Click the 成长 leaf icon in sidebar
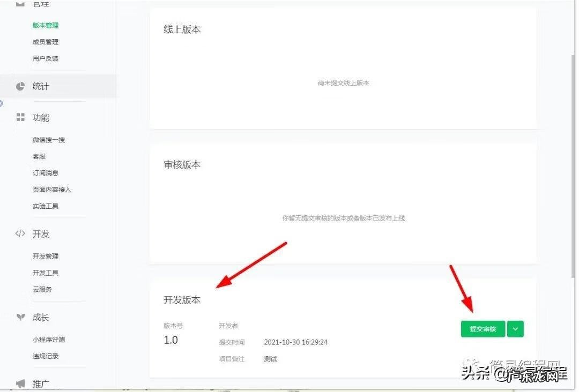The image size is (579, 392). [20, 317]
